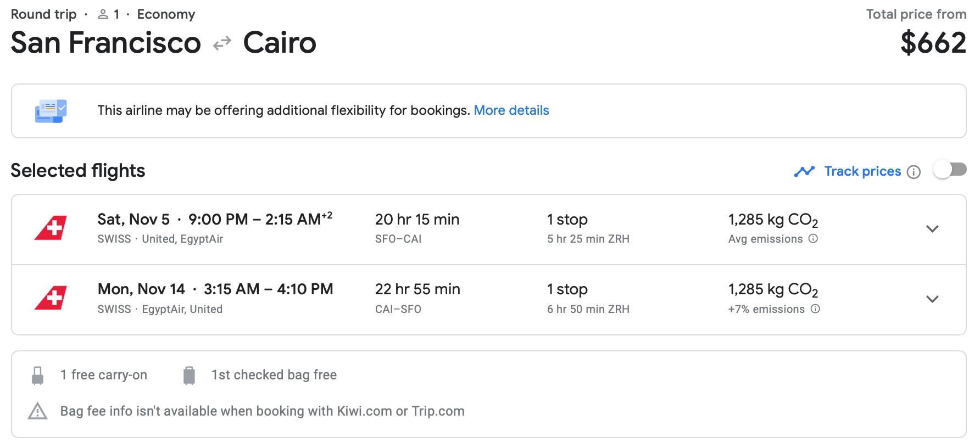
Task: Click the SWISS logo on return flight
Action: (51, 298)
